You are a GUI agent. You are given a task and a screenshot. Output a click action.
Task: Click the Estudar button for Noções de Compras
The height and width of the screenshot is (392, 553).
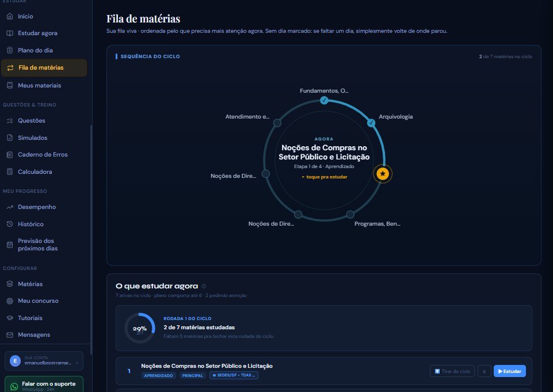(x=510, y=371)
